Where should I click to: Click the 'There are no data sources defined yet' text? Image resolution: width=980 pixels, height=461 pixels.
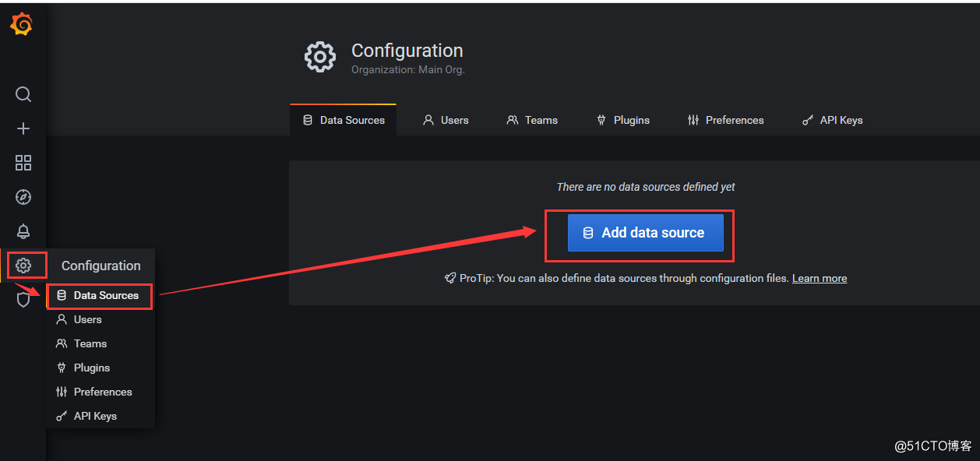pos(646,187)
